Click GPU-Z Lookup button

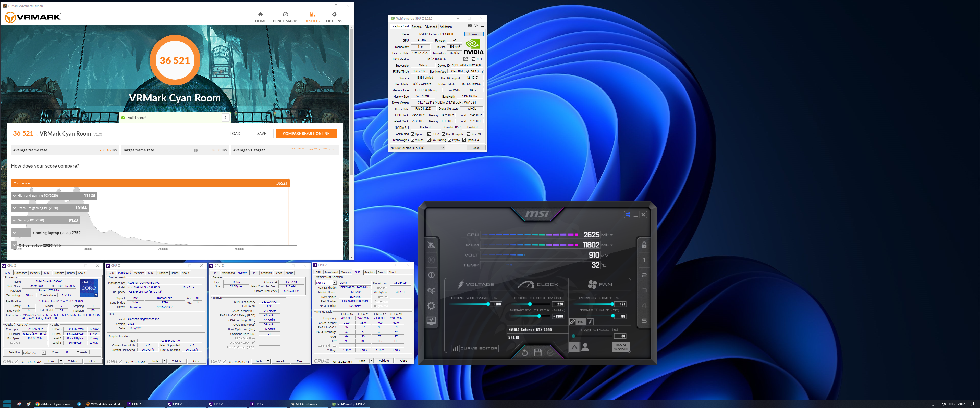474,34
